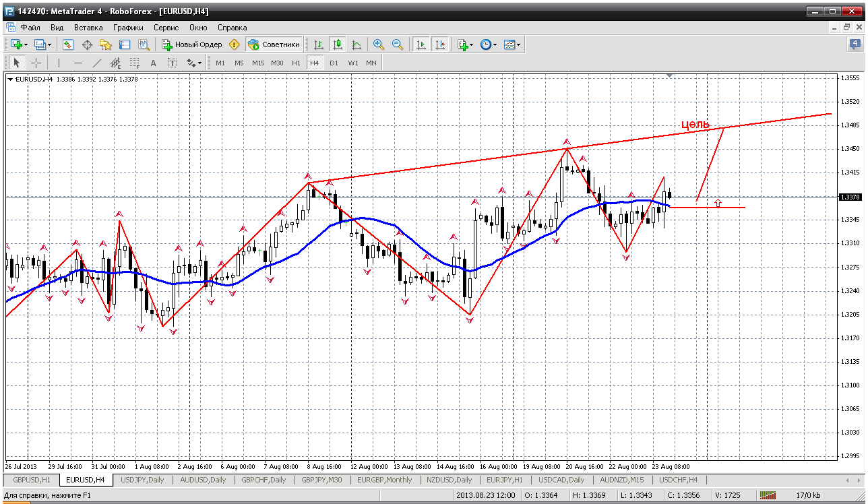Image resolution: width=868 pixels, height=504 pixels.
Task: Select the equidistant channel tool
Action: click(116, 63)
